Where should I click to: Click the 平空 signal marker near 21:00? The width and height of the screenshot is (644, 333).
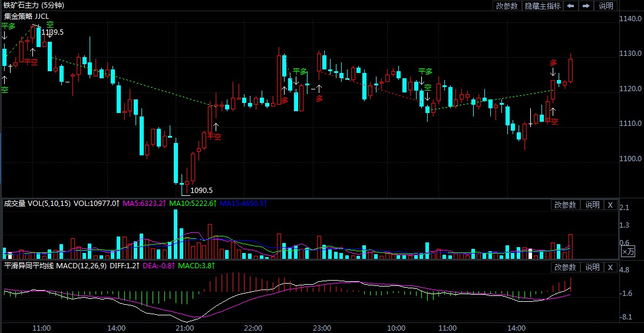click(x=213, y=136)
